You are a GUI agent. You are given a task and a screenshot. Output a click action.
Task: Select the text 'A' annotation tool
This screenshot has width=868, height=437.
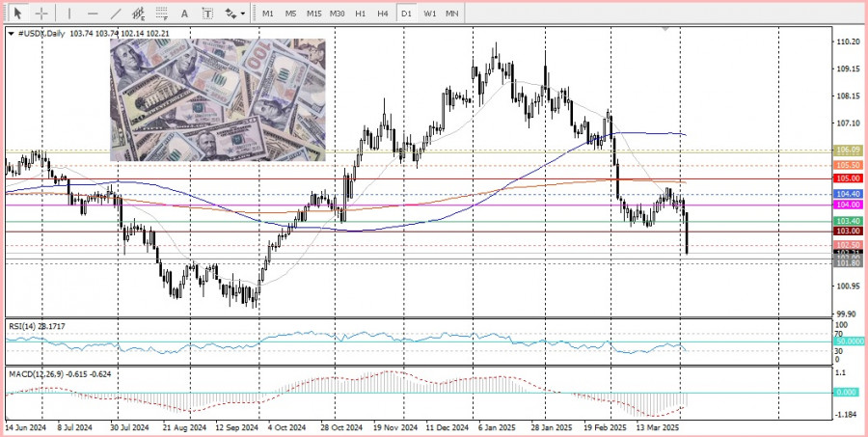tap(185, 14)
